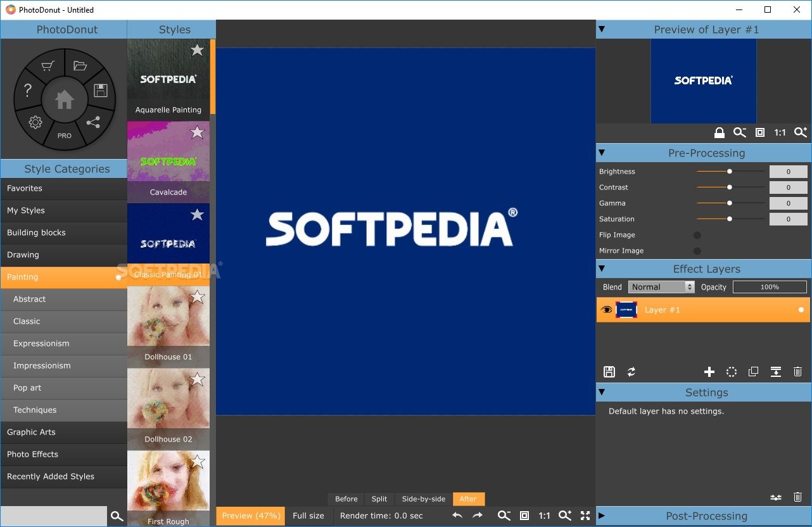Click the share icon in the wheel
The image size is (812, 527).
93,122
